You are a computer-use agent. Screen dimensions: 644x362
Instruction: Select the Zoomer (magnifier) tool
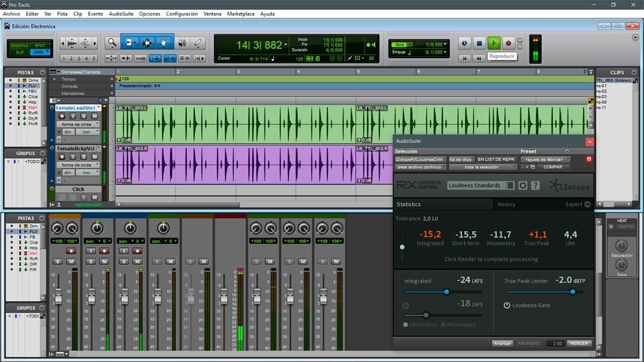point(112,43)
